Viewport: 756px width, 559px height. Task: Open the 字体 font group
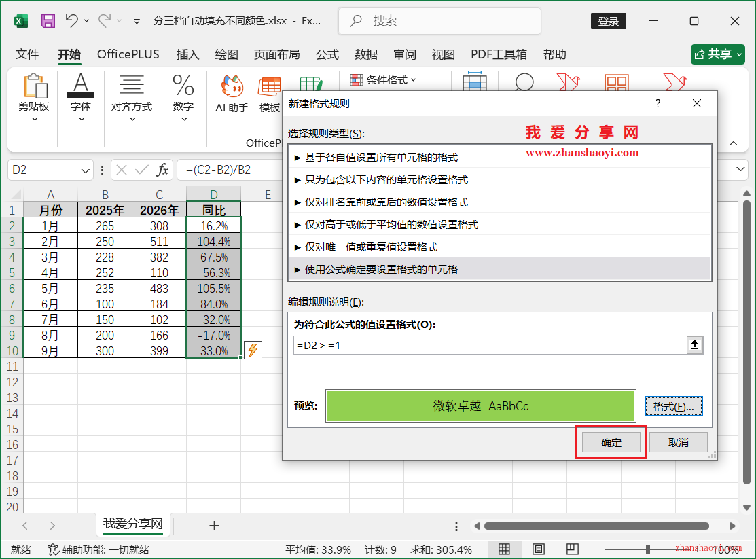point(81,98)
